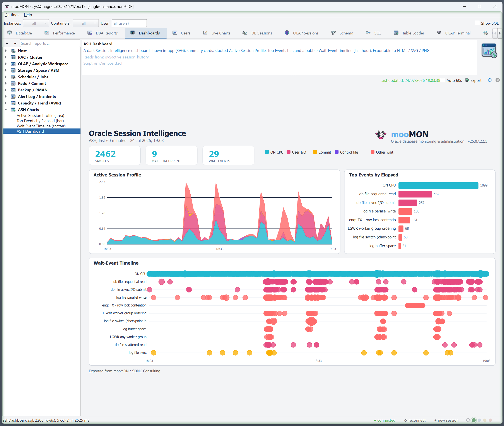Select the green theme circle in status bar
This screenshot has height=426, width=504.
coord(474,420)
